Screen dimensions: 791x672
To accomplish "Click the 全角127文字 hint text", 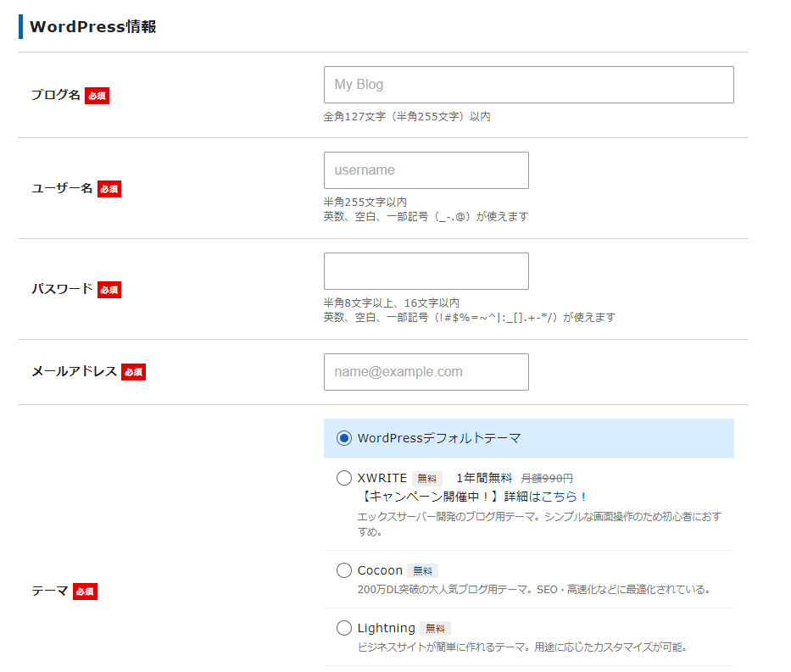I will point(407,116).
